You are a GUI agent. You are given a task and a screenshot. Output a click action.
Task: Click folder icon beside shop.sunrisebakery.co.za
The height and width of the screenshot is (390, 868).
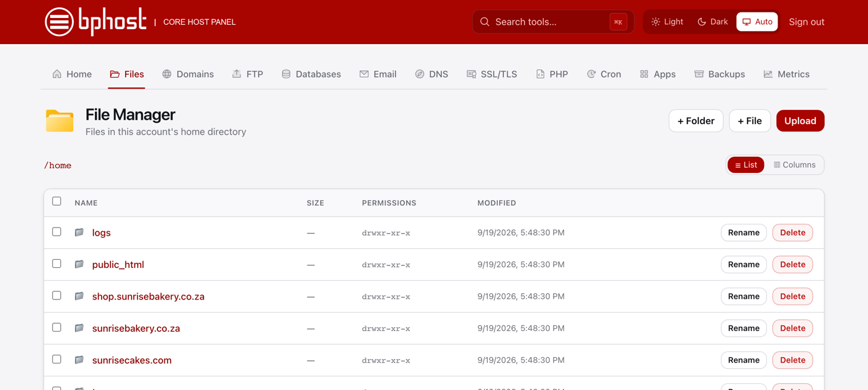pos(79,296)
